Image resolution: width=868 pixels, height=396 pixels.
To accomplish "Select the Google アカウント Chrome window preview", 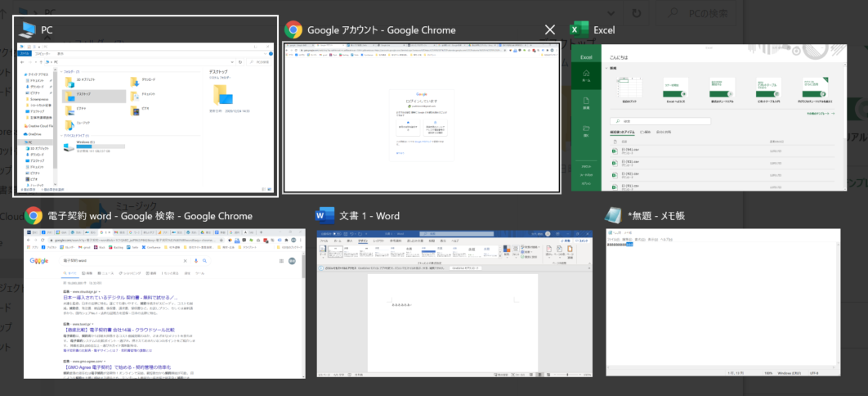I will click(421, 117).
